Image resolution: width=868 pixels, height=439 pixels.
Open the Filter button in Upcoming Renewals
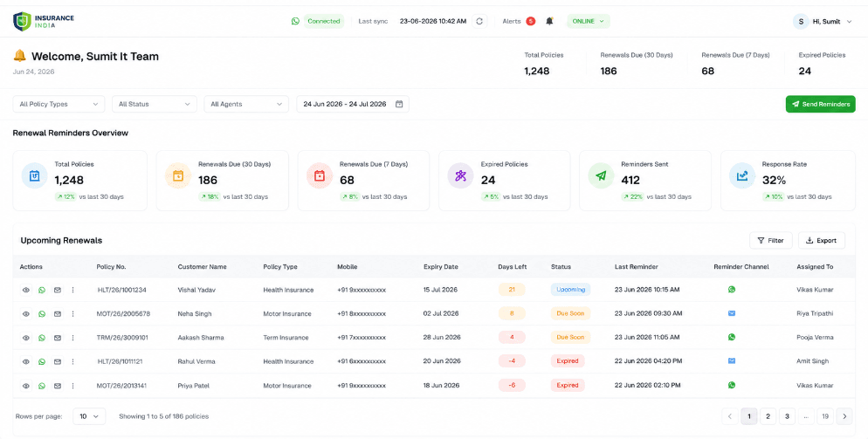[x=771, y=240]
